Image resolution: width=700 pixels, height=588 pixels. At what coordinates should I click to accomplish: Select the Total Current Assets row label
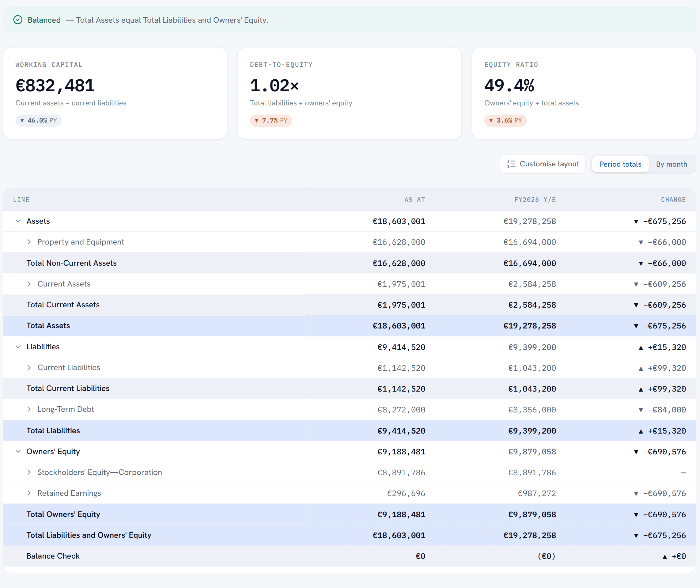[63, 305]
